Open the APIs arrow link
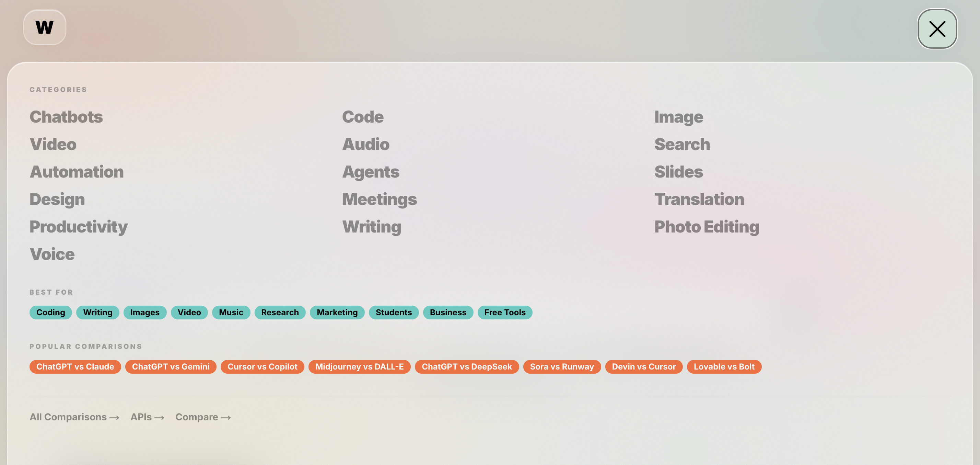The width and height of the screenshot is (980, 465). tap(147, 417)
